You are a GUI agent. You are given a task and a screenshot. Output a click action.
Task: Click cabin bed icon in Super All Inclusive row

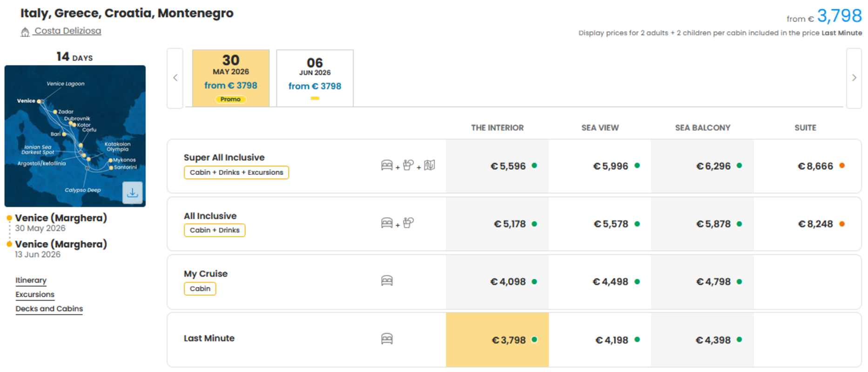[387, 165]
